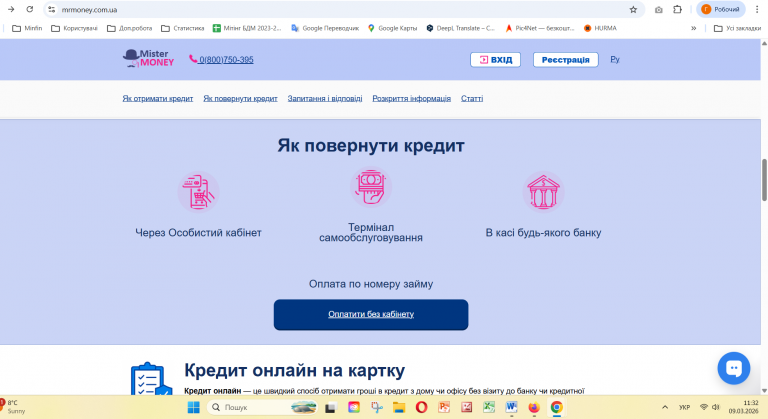Open the Користувачі bookmarks folder
Viewport: 768px width, 419px height.
(x=74, y=28)
